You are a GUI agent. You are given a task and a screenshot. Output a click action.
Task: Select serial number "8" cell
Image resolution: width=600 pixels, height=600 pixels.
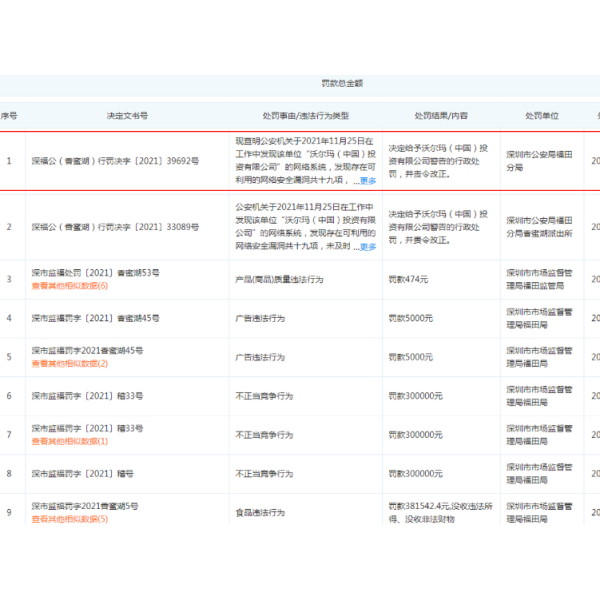tap(9, 474)
